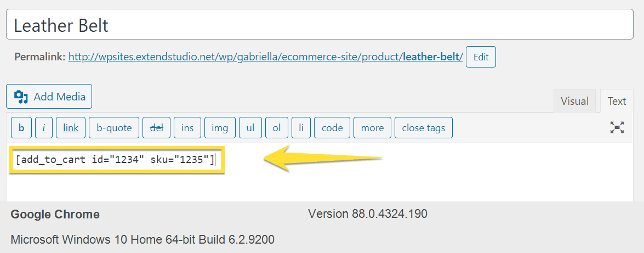
Task: Insert the more tag
Action: click(372, 127)
